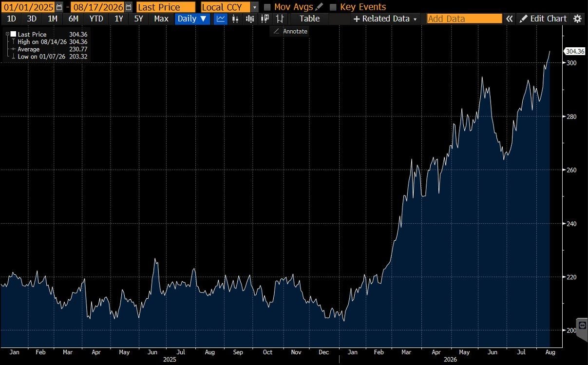Switch to Table view
Screen dimensions: 588x365
click(x=309, y=19)
